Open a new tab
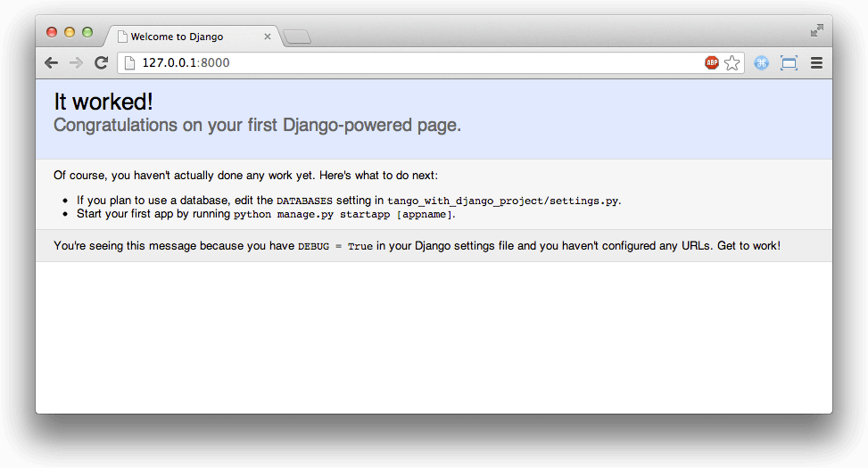The height and width of the screenshot is (468, 868). (x=297, y=37)
